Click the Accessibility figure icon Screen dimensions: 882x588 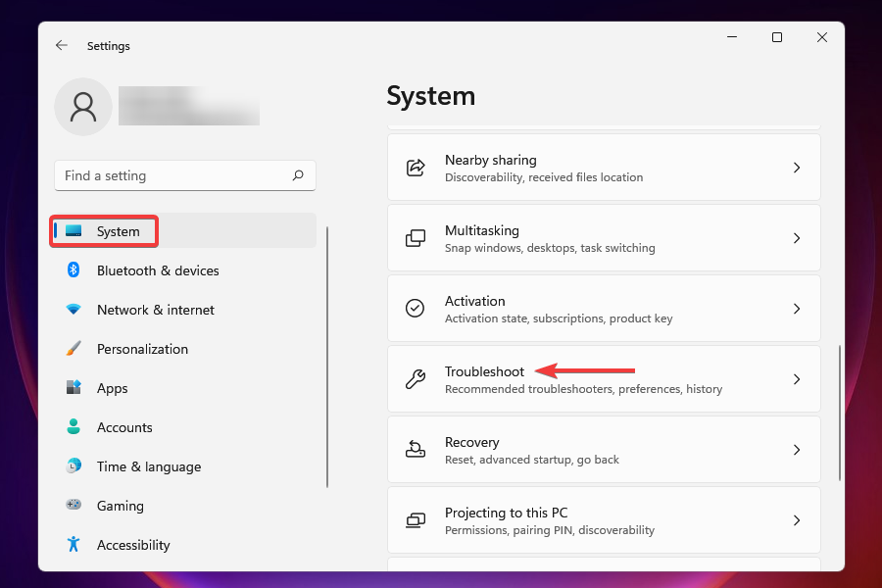pyautogui.click(x=73, y=544)
